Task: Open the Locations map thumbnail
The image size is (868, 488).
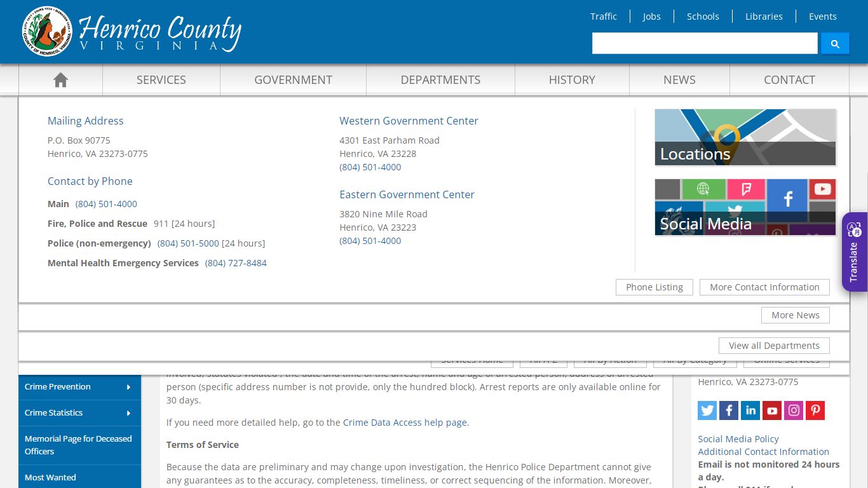Action: click(x=745, y=137)
